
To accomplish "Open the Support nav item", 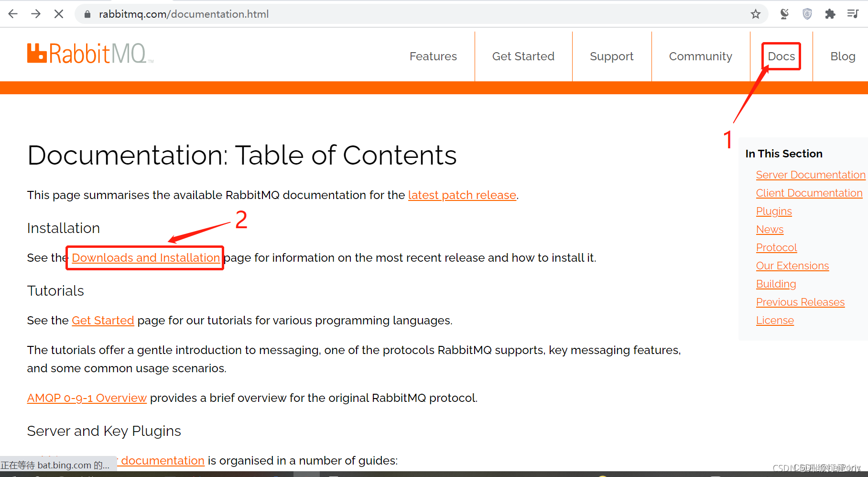I will pos(612,56).
